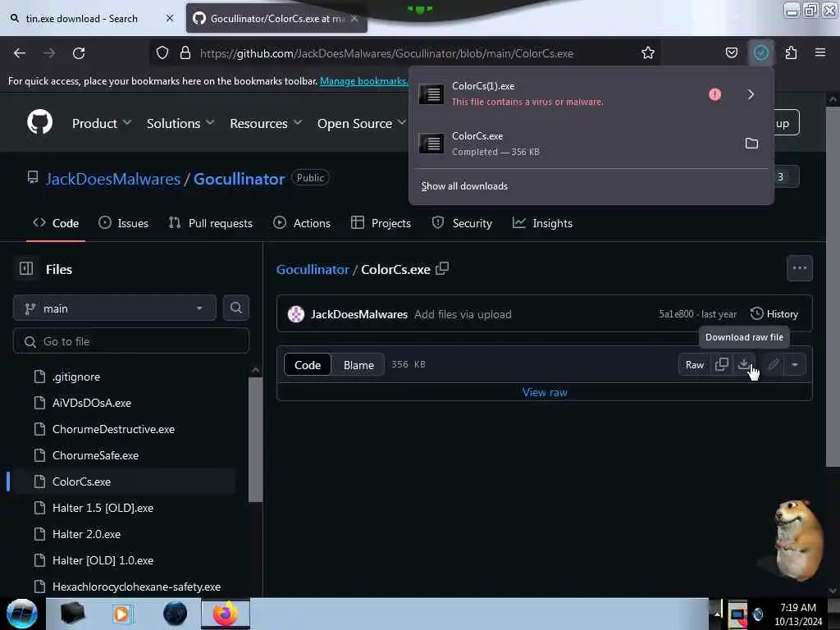Open the JackDoesMalwares owner link

113,179
